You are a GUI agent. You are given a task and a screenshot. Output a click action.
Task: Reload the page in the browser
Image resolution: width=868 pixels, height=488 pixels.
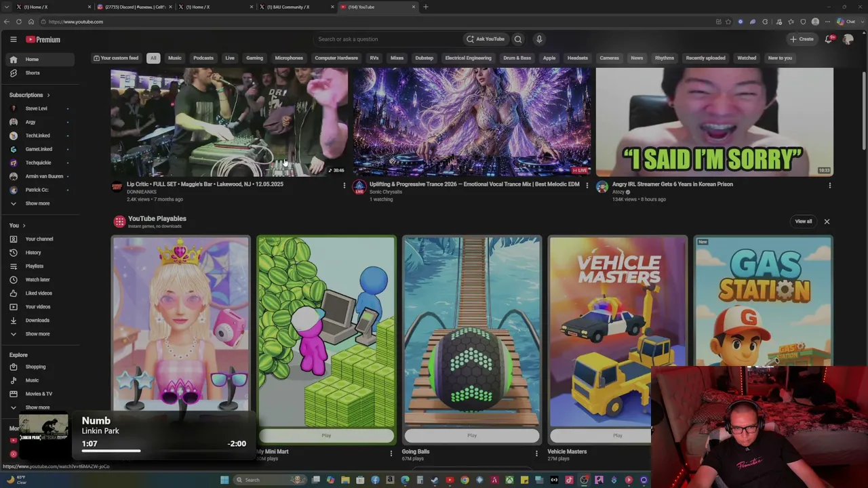coord(18,22)
